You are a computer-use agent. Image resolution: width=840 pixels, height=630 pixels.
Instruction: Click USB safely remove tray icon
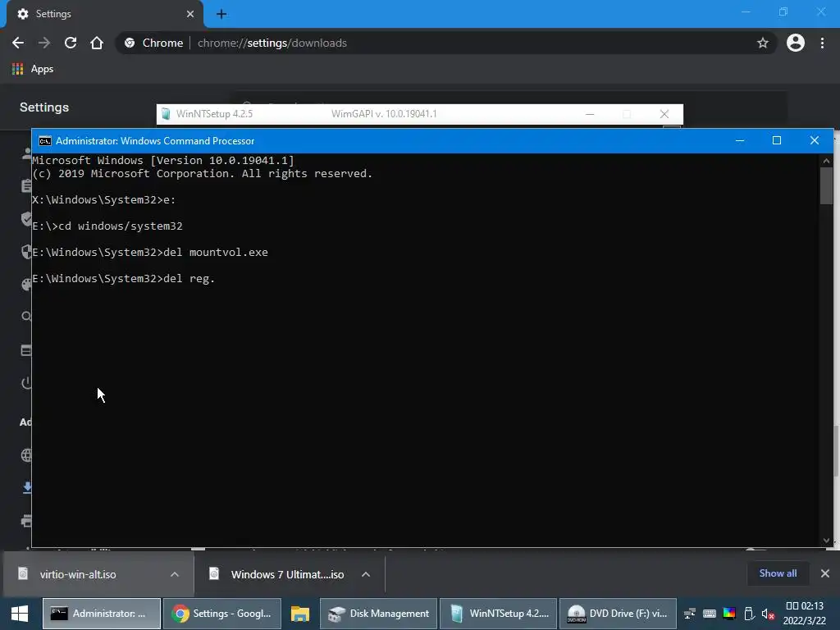tap(749, 614)
